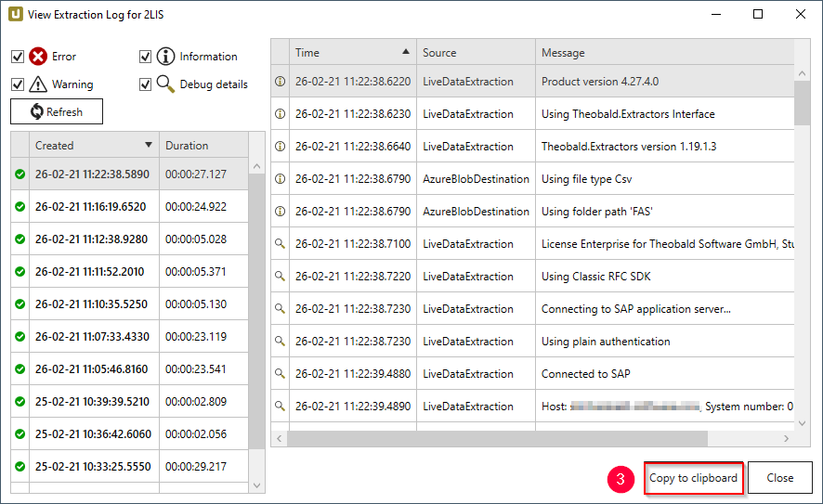Viewport: 823px width, 504px height.
Task: Click green success icon for 11:22:38.5890 run
Action: pos(20,174)
